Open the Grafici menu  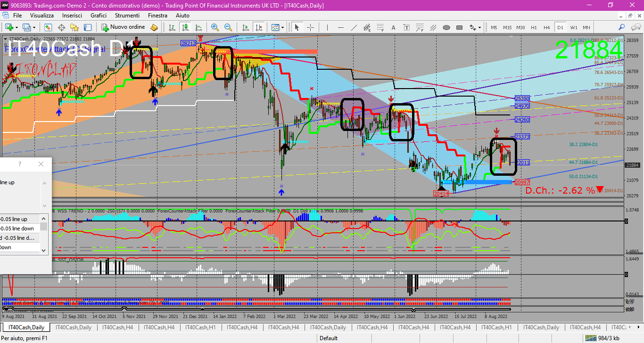tap(99, 15)
